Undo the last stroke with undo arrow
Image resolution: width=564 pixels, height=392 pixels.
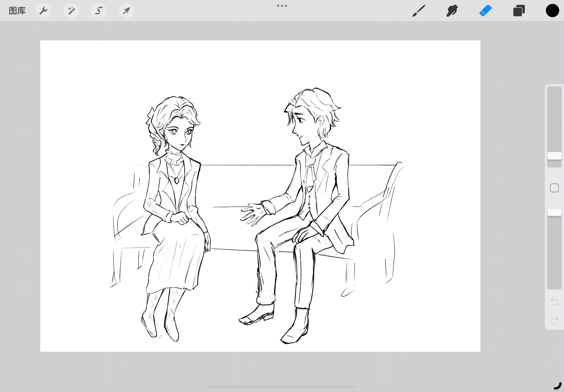pyautogui.click(x=554, y=301)
